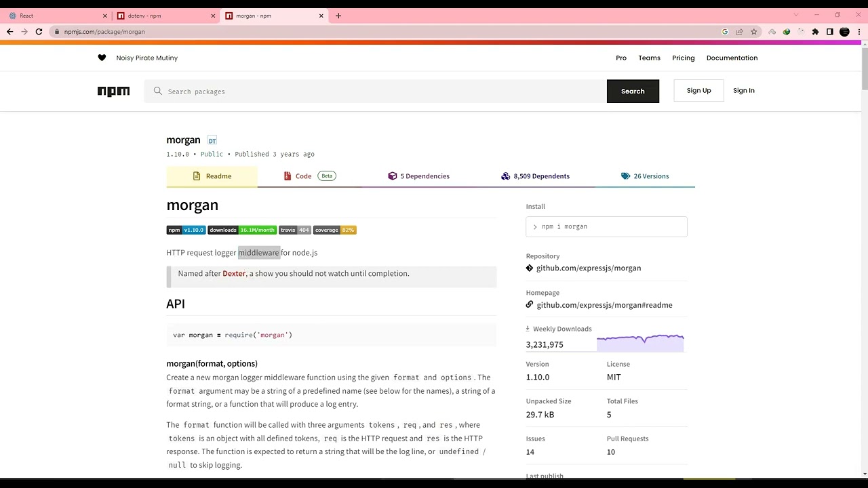
Task: Go back with the browser back arrow
Action: (9, 32)
